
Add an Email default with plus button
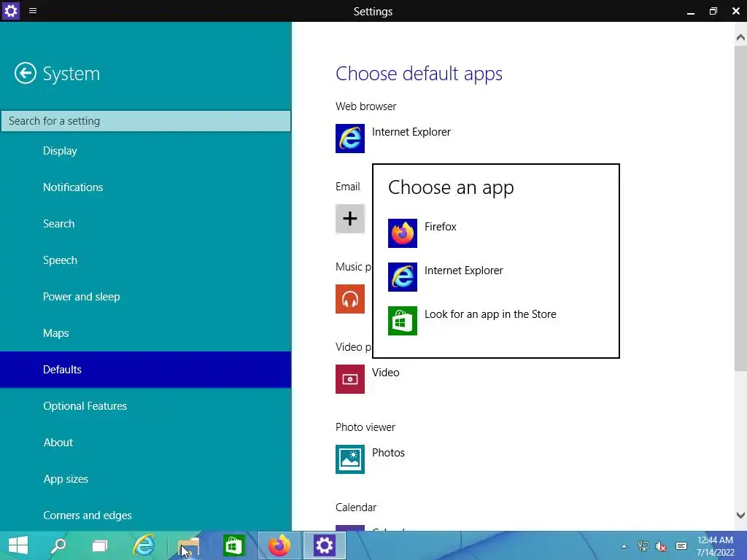point(349,219)
